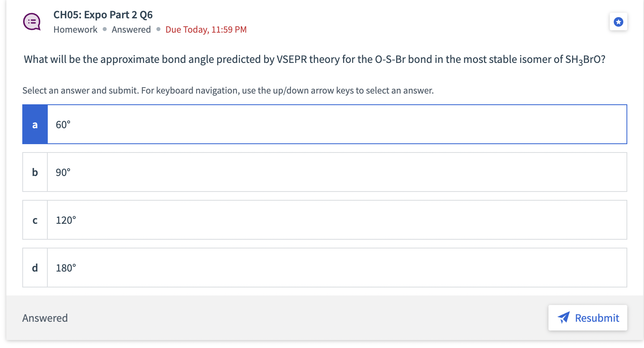The height and width of the screenshot is (348, 644).
Task: Click the Answered text in footer bar
Action: pyautogui.click(x=45, y=318)
